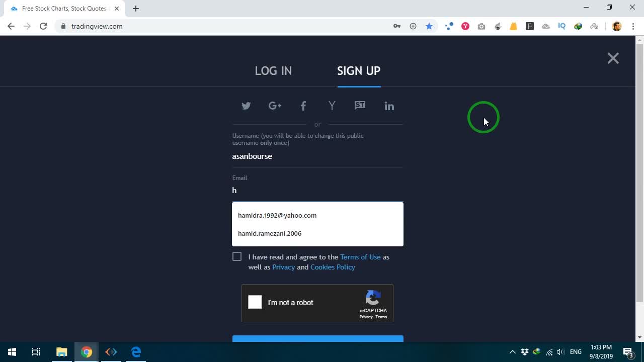Select the Free Stock Charts browser tab

click(x=63, y=9)
